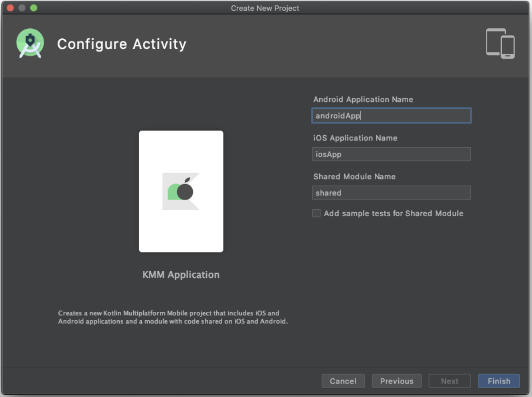Focus the Android Application Name field
Viewport: 532px width, 397px height.
391,115
